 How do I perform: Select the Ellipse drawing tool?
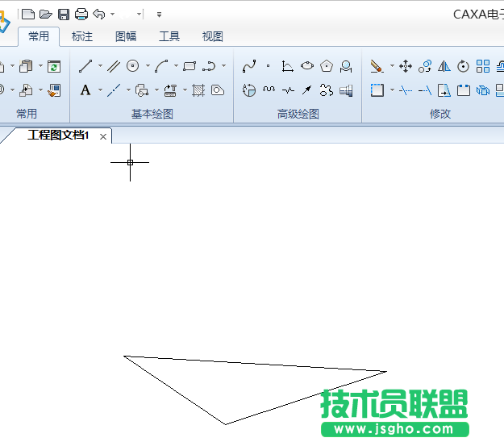307,66
